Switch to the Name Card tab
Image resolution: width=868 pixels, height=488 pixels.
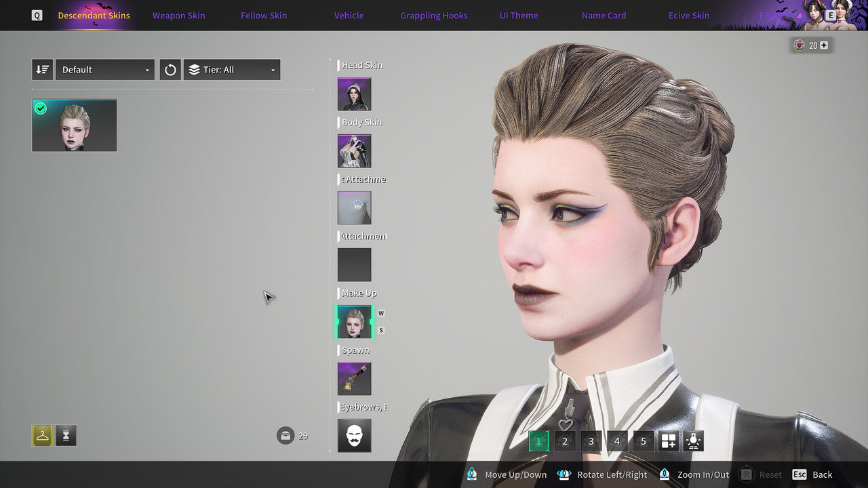point(604,15)
